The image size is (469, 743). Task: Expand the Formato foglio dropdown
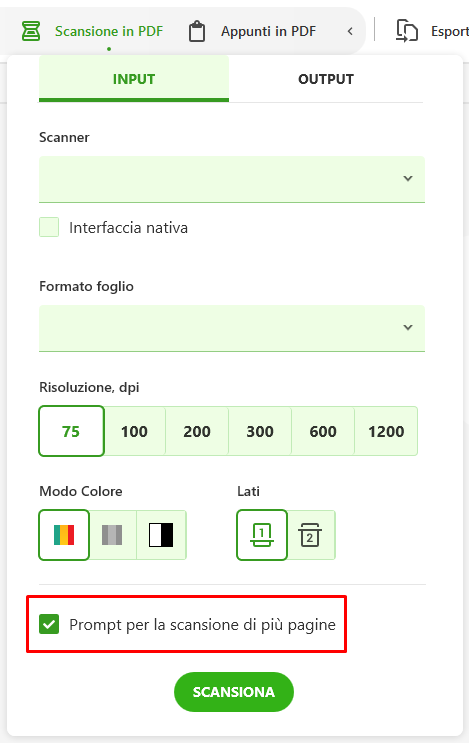pyautogui.click(x=232, y=328)
